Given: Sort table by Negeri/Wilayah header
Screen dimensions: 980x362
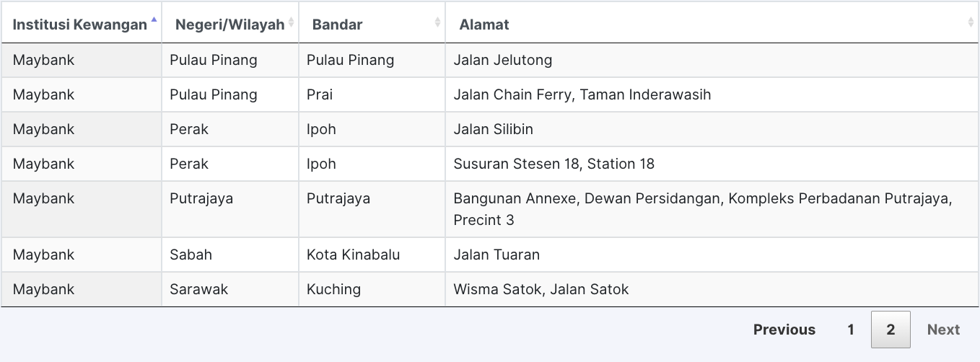Looking at the screenshot, I should pos(229,25).
